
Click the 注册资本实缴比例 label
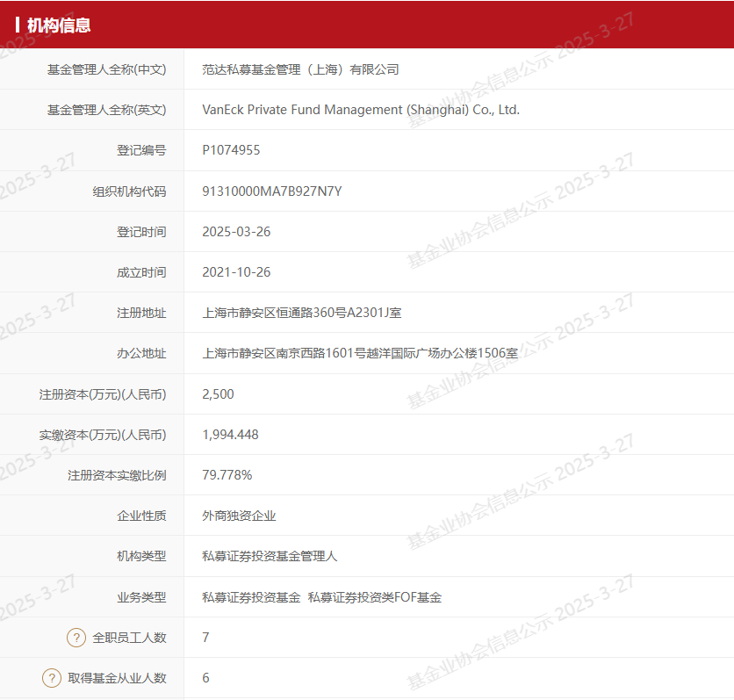click(117, 475)
